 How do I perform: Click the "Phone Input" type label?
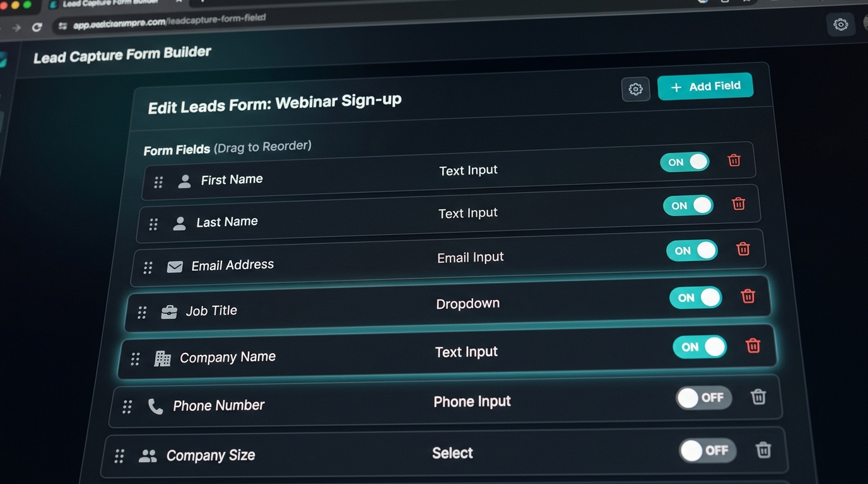coord(472,401)
